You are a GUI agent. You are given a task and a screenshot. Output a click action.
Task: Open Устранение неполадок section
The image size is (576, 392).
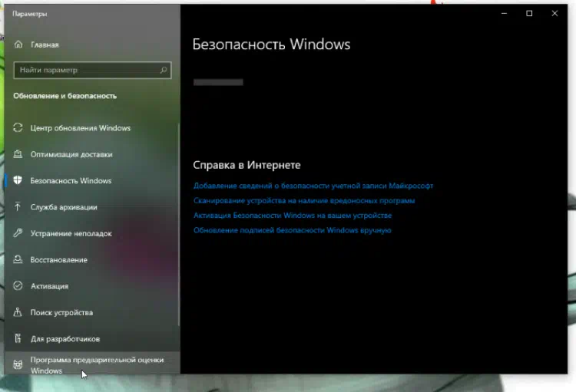click(92, 233)
